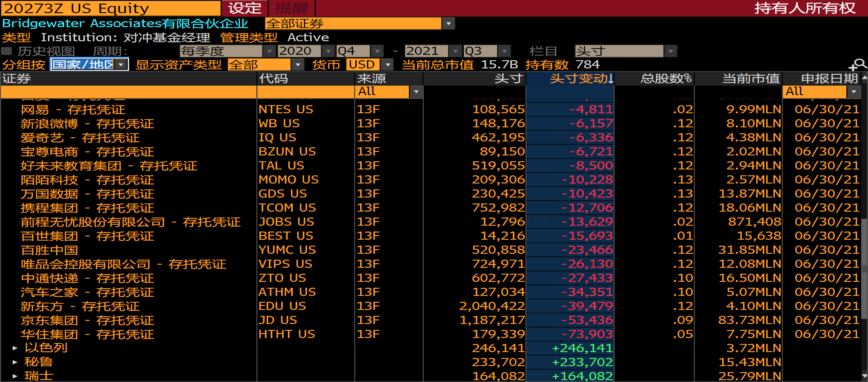
Task: Select the 万国数据 - 存托凭证 row
Action: 430,194
